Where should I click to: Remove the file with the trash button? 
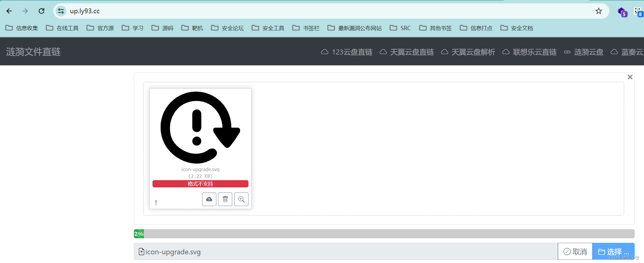[x=225, y=199]
